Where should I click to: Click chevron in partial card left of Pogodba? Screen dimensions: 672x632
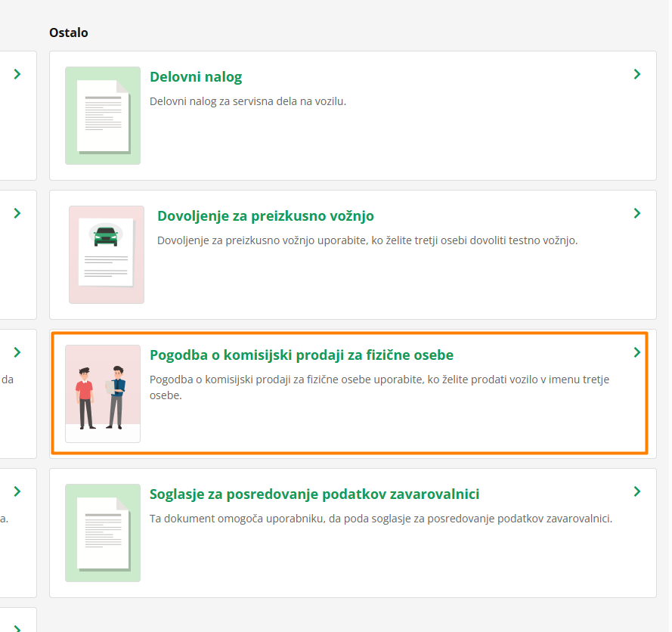point(17,352)
